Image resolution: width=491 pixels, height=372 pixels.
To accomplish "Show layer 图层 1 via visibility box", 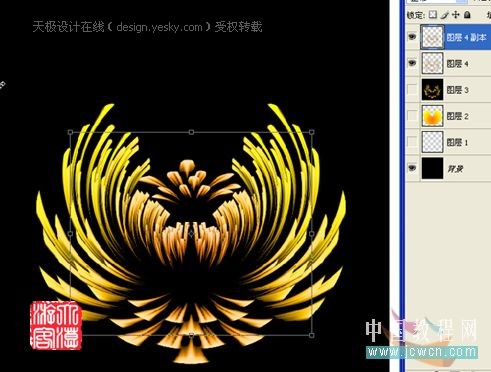I will (412, 142).
